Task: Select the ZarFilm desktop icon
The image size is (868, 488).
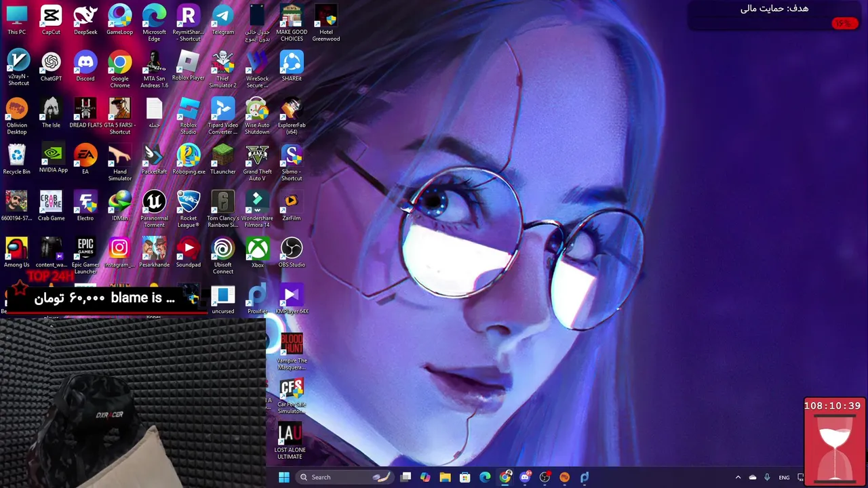Action: coord(292,206)
